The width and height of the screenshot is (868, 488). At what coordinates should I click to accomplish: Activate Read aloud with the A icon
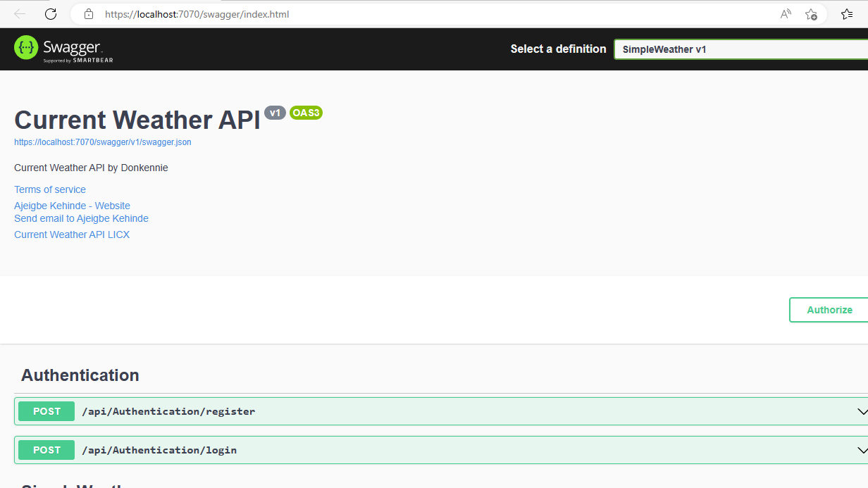point(785,13)
